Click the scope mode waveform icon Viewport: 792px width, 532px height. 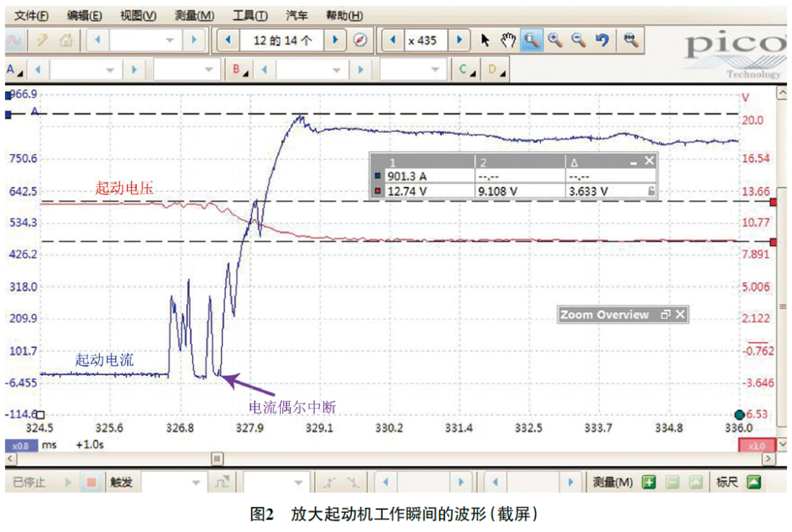coord(15,40)
